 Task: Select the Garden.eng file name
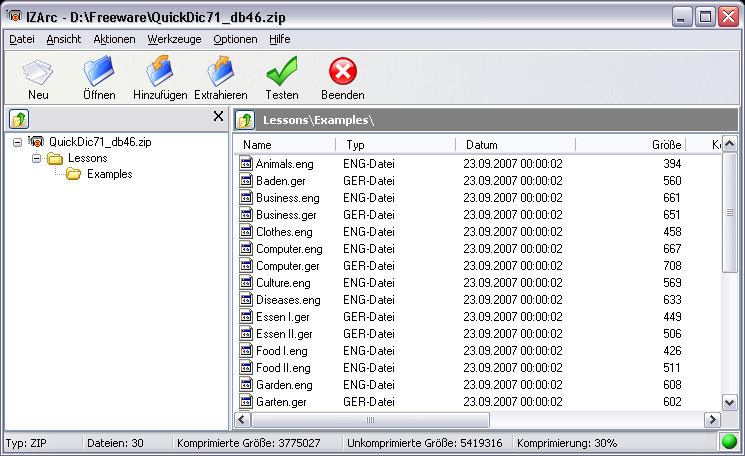tap(284, 385)
